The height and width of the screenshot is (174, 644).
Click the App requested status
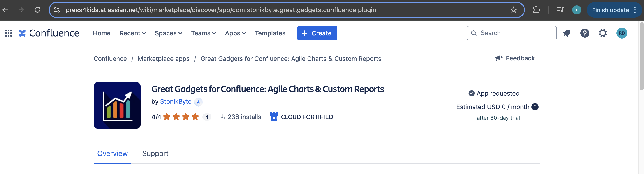494,93
